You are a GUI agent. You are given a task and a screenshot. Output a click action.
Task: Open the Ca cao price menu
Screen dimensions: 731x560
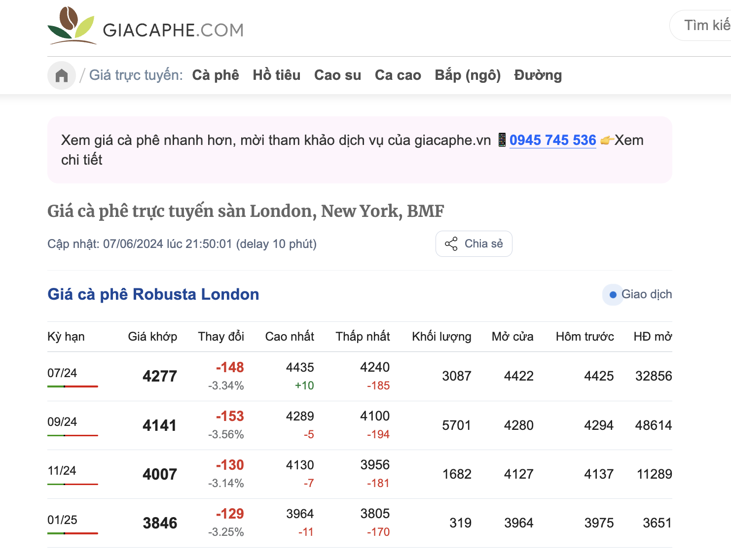click(398, 75)
